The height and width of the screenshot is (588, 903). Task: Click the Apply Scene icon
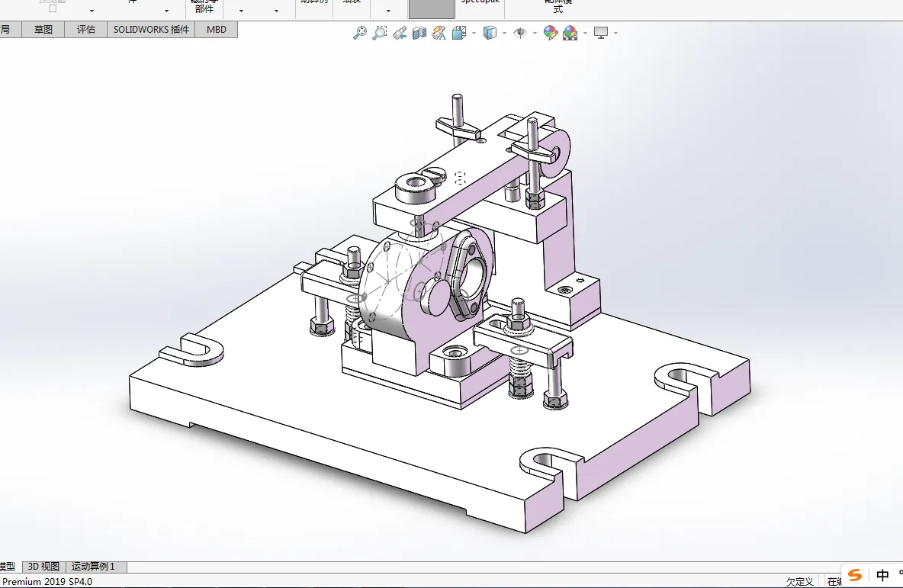[570, 33]
